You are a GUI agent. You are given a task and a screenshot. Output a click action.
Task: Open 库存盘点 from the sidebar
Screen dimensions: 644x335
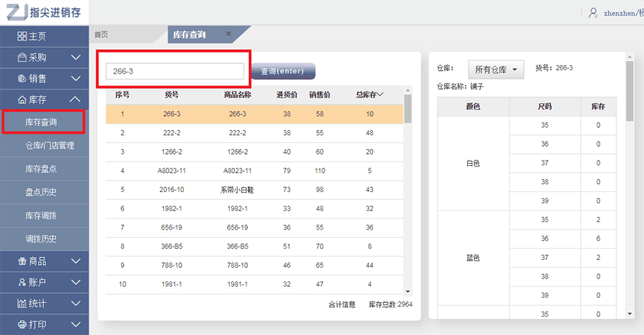(41, 169)
